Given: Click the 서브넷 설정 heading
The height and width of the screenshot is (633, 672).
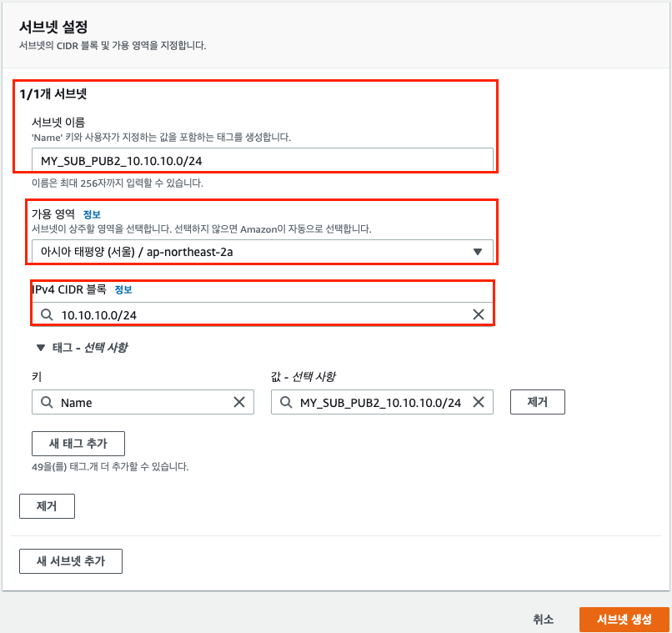Looking at the screenshot, I should pos(53,27).
